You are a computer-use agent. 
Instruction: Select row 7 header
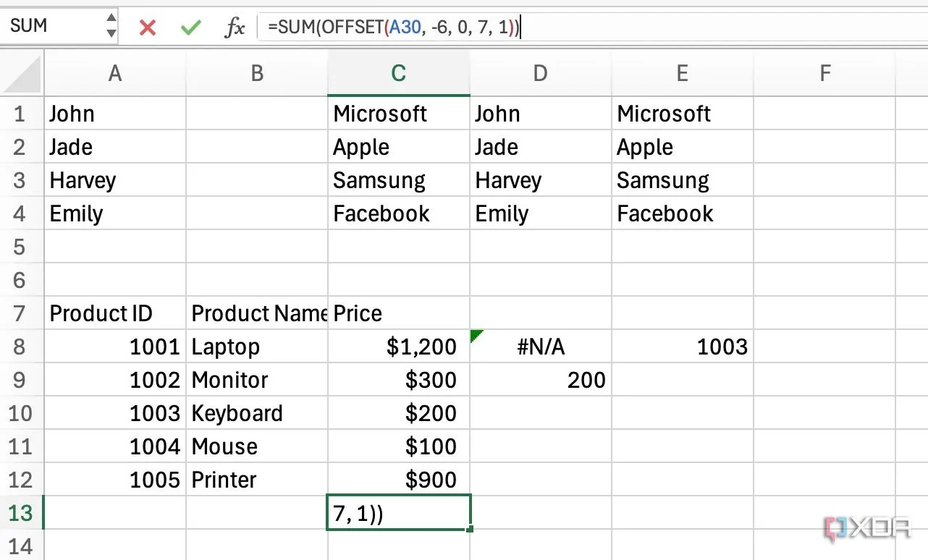coord(20,313)
